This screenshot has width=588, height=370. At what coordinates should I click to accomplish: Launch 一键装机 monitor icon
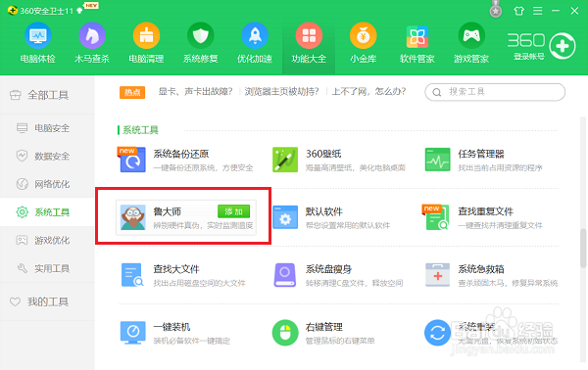132,333
